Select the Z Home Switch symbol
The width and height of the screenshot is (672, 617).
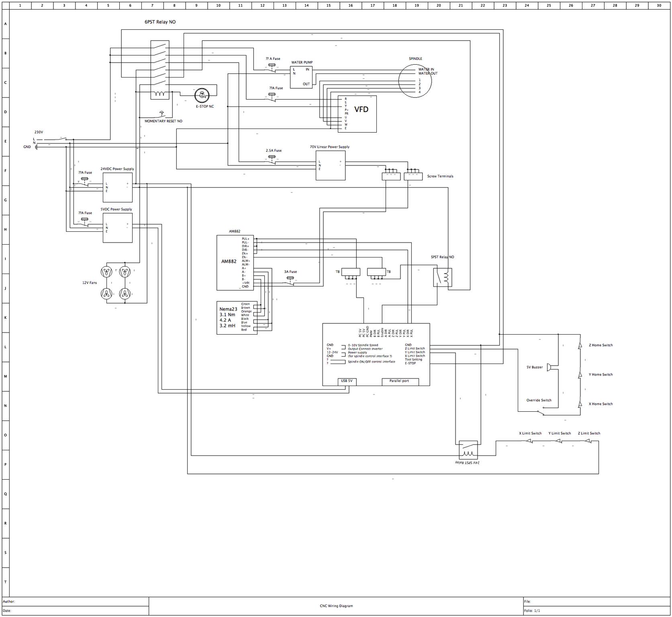579,345
